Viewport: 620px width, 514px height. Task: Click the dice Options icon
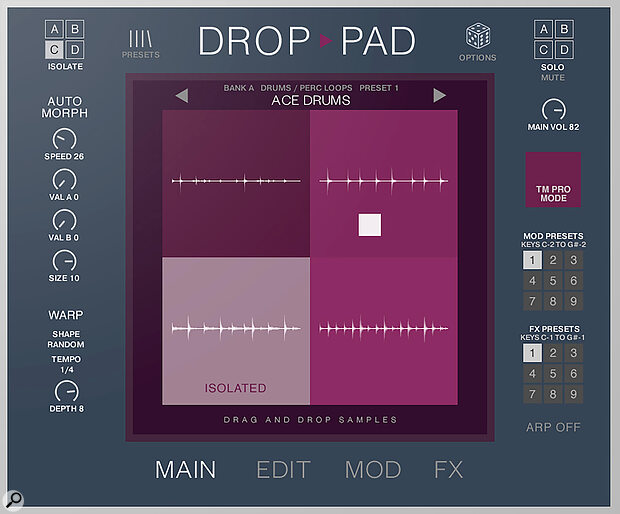[x=477, y=37]
